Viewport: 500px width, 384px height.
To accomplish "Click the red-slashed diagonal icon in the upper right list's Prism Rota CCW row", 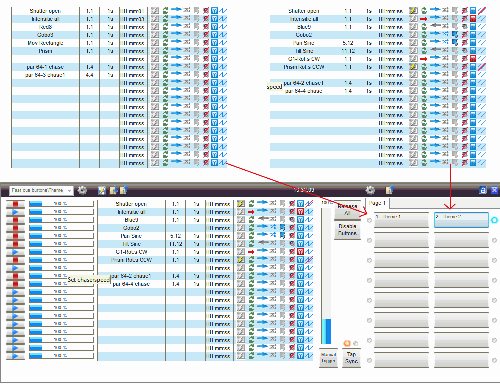I will (482, 67).
